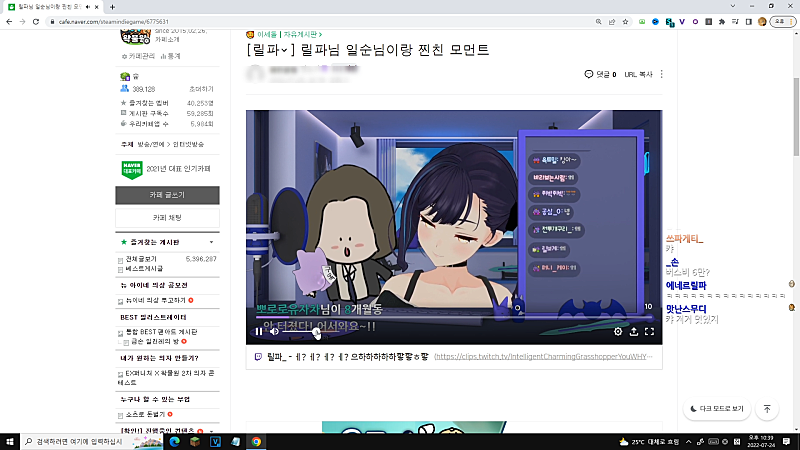Open the notification center icon
The image size is (800, 450).
(787, 441)
